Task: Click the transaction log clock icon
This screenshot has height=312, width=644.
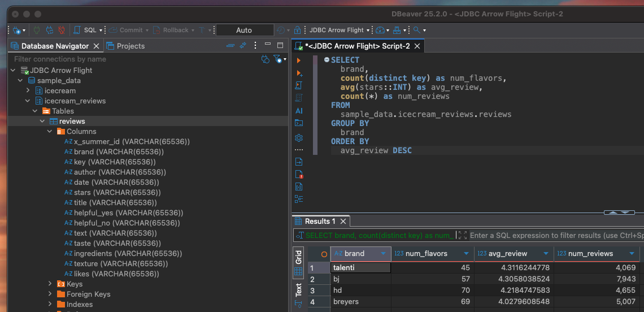Action: pos(281,30)
